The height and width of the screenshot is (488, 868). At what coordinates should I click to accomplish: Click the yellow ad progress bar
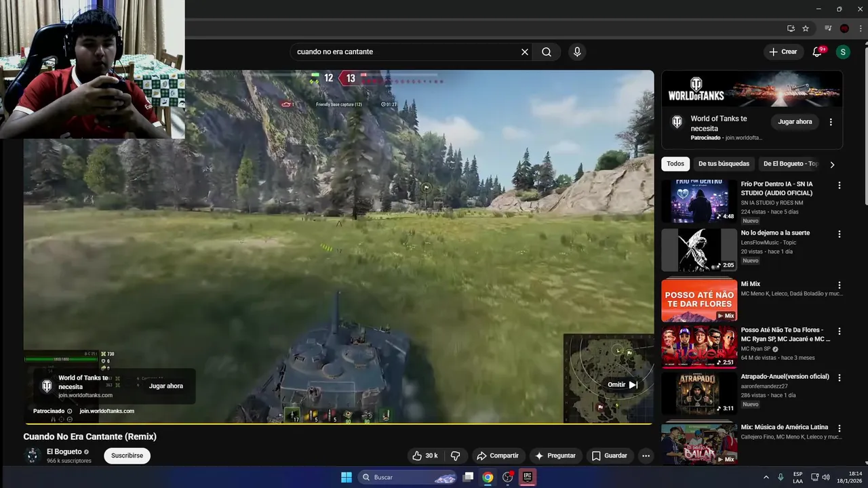(x=338, y=424)
